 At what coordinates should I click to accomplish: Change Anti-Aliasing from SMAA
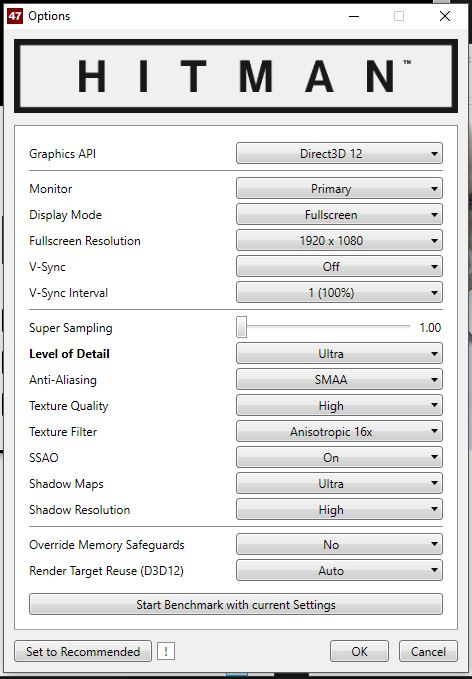339,379
